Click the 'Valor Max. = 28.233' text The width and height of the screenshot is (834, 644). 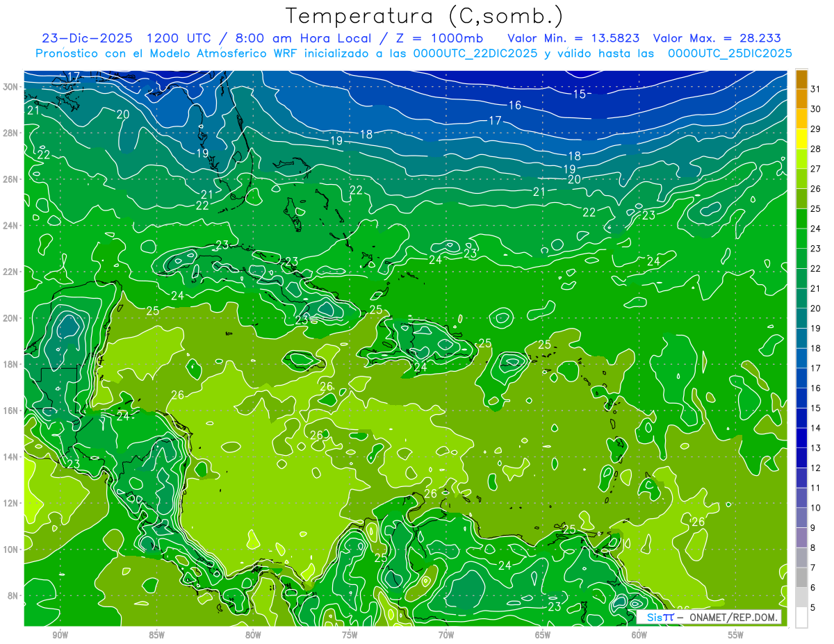(718, 38)
